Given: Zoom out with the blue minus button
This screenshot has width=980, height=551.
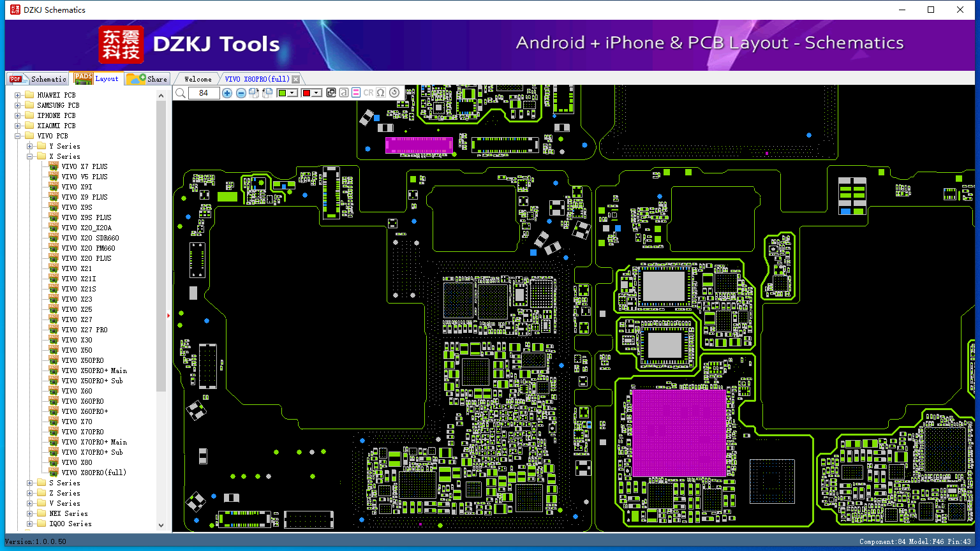Looking at the screenshot, I should (241, 93).
